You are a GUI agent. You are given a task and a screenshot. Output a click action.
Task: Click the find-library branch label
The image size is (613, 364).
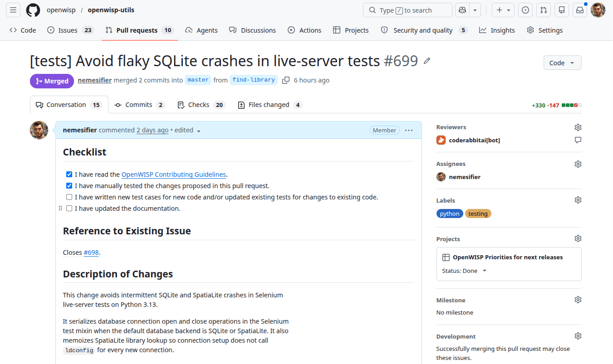pos(254,80)
